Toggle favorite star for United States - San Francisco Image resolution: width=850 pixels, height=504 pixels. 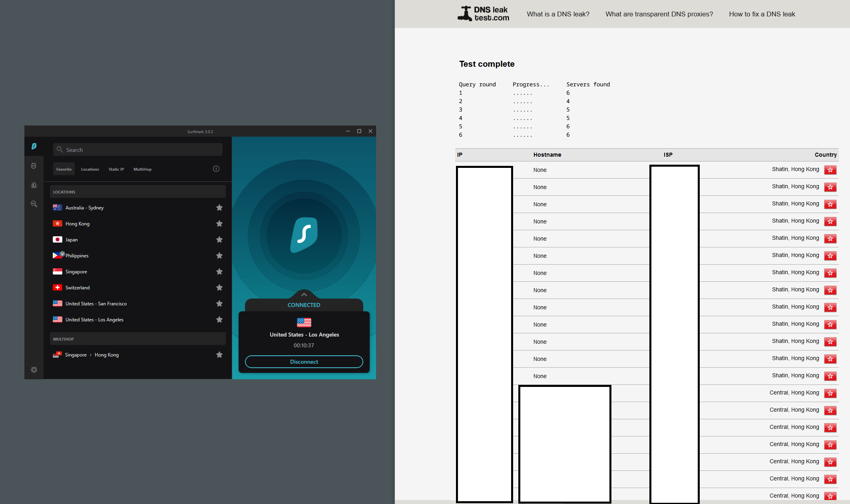(x=219, y=303)
